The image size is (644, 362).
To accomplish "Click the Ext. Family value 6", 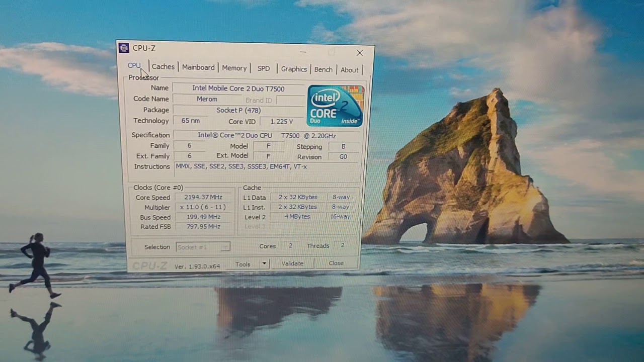I will [x=190, y=156].
